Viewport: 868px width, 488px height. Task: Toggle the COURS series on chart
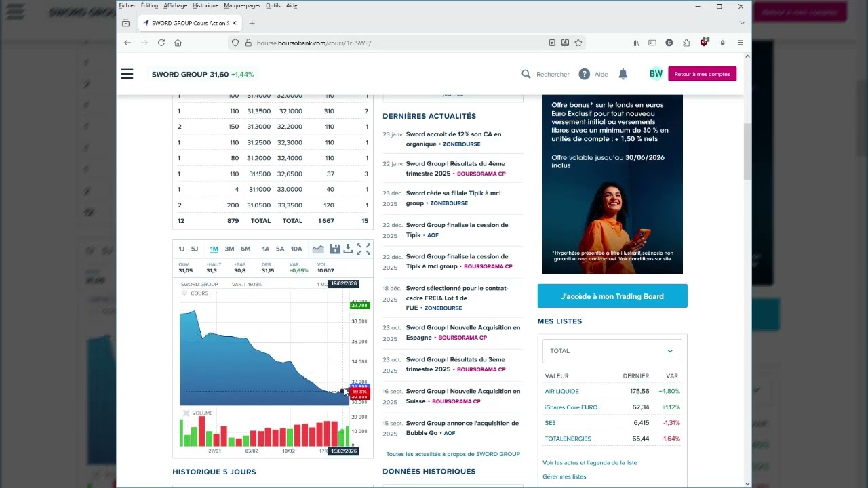point(195,293)
